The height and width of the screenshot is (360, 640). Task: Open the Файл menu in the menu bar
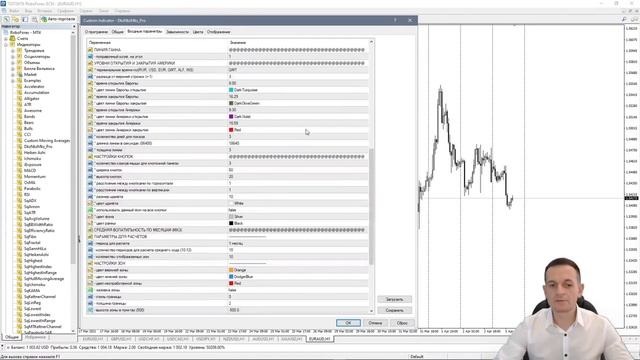tap(13, 11)
